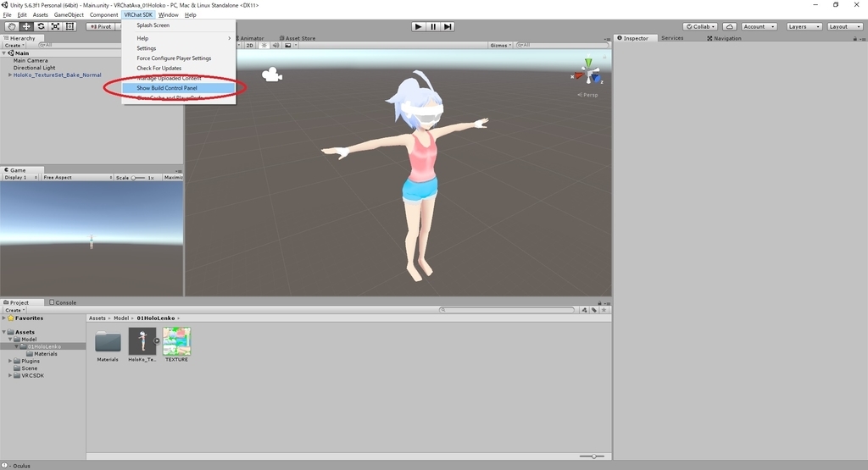Switch to the Navigation tab
Image resolution: width=868 pixels, height=470 pixels.
[724, 38]
